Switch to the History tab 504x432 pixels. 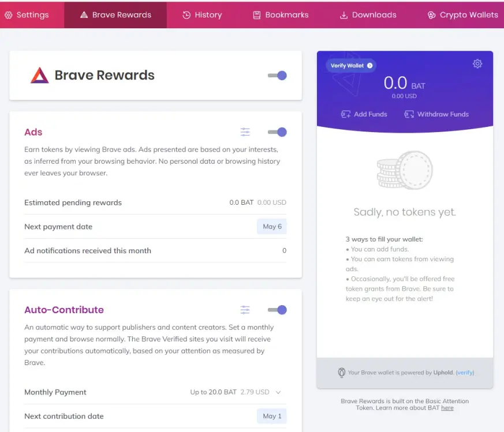(x=202, y=15)
